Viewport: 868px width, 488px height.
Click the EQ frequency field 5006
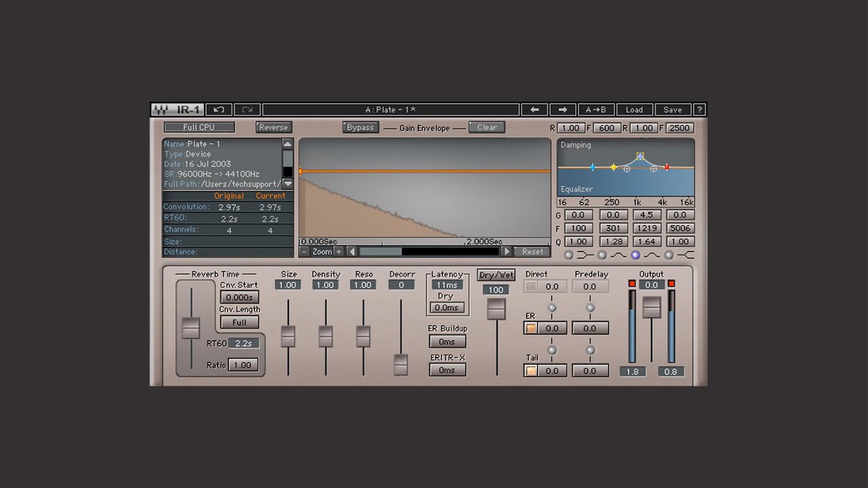(680, 228)
